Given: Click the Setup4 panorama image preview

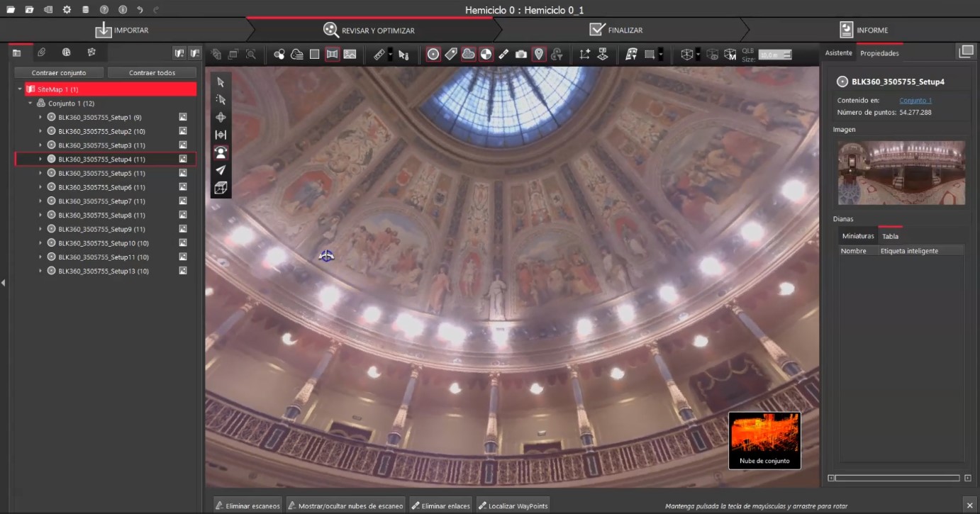Looking at the screenshot, I should (901, 173).
